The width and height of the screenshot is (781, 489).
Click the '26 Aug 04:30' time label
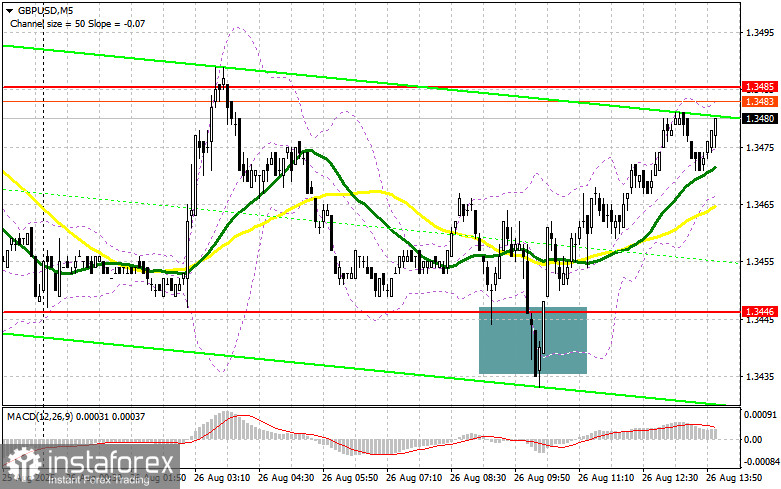[x=286, y=478]
